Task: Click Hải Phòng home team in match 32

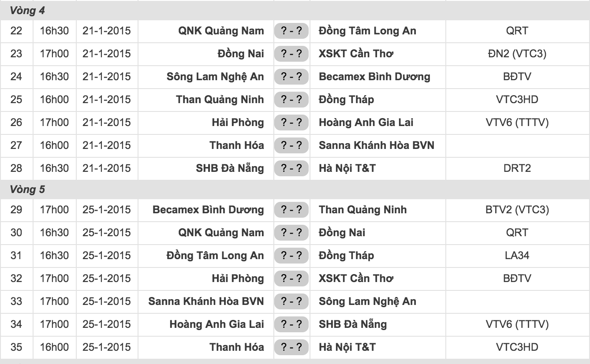Action: tap(238, 279)
